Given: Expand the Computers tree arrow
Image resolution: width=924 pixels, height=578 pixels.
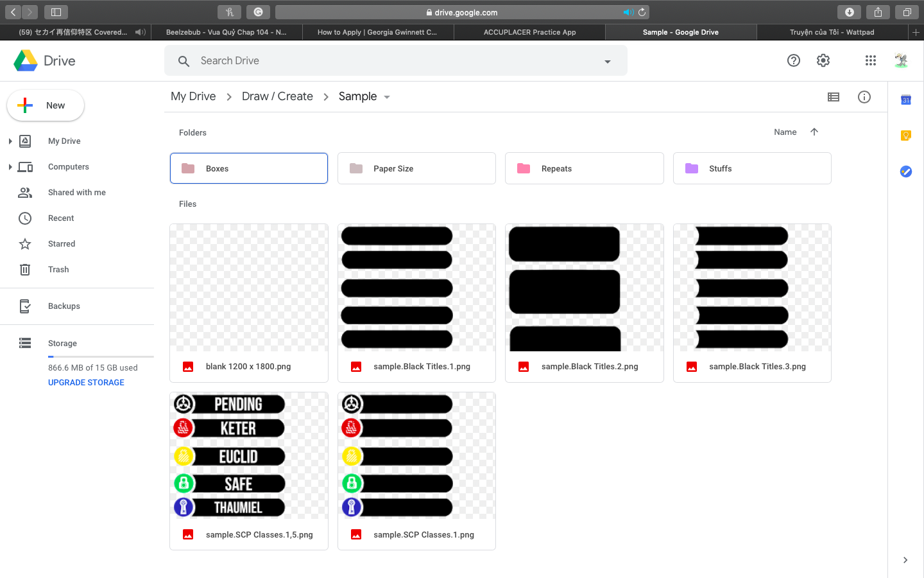Looking at the screenshot, I should click(10, 167).
